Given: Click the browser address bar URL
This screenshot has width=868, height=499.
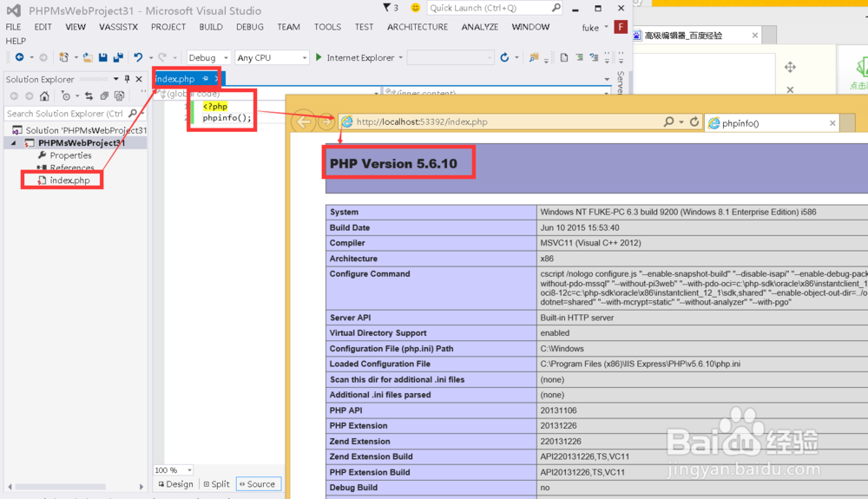Looking at the screenshot, I should tap(422, 121).
